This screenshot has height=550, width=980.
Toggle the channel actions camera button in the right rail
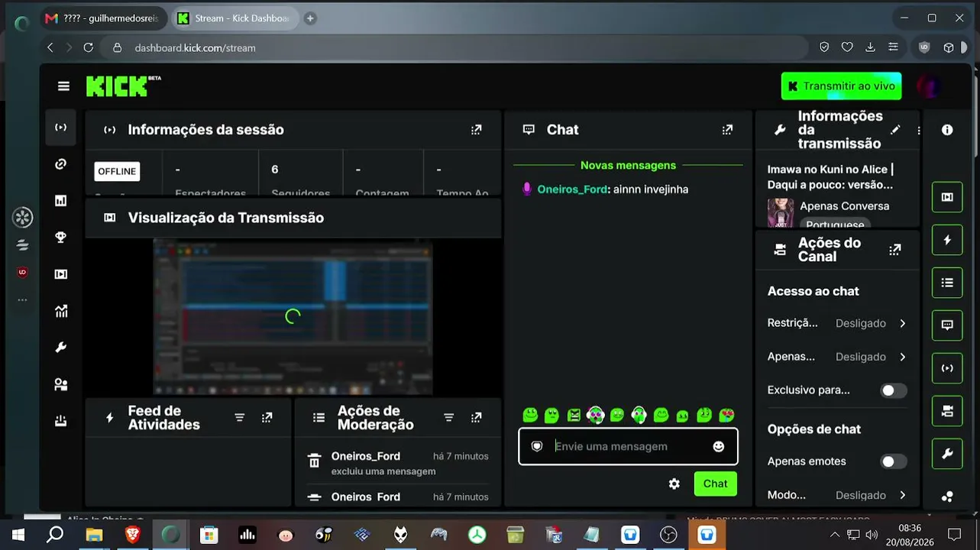(x=947, y=411)
